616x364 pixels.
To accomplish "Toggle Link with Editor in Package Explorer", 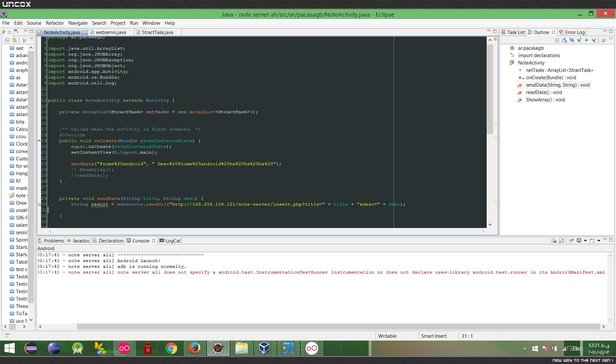I will (x=14, y=40).
